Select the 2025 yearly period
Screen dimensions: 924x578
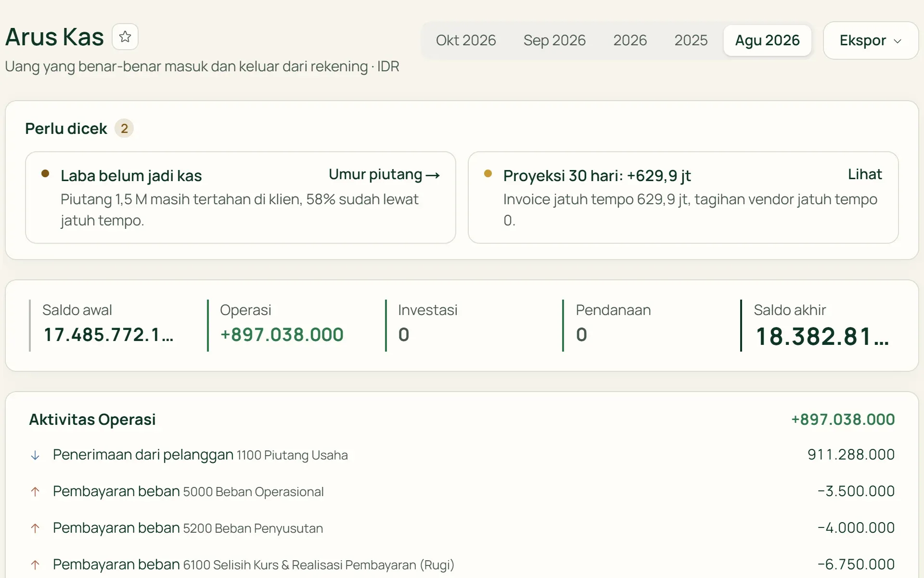click(x=691, y=40)
